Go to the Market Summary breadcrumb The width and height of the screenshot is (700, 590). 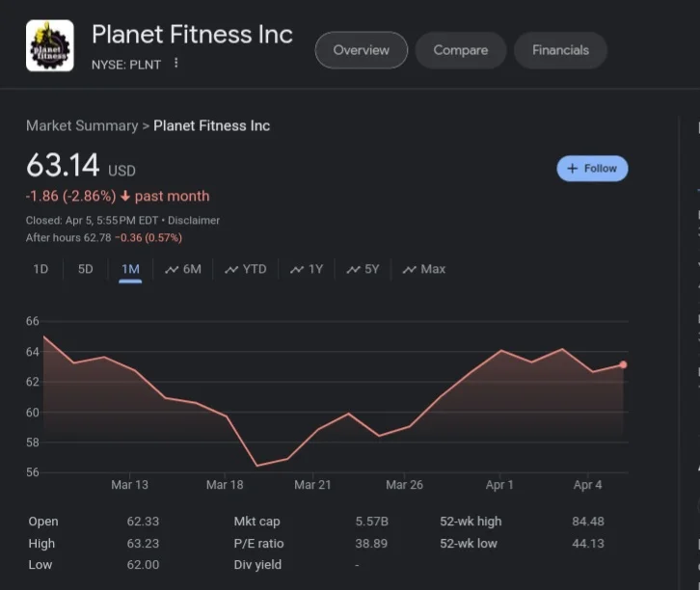click(82, 126)
